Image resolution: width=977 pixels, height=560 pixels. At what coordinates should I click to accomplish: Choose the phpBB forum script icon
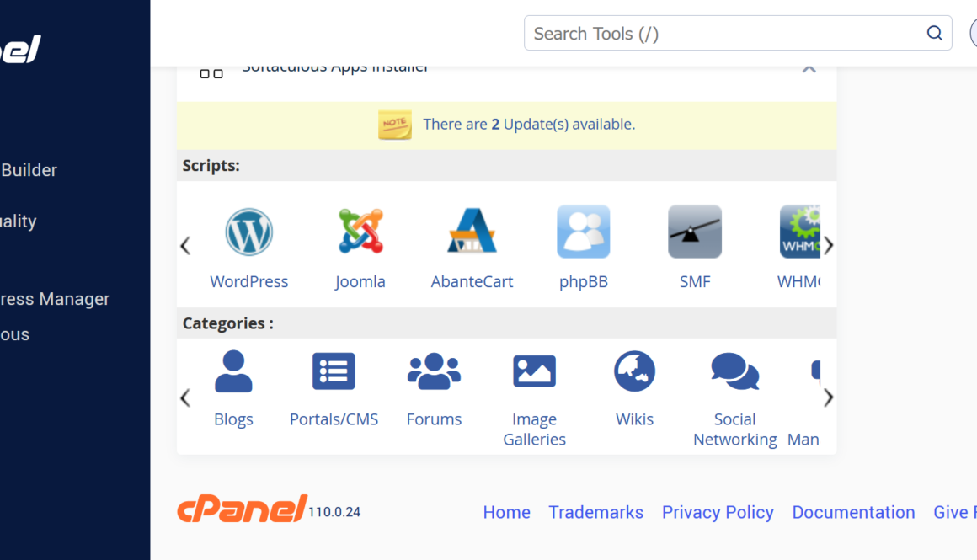coord(583,232)
